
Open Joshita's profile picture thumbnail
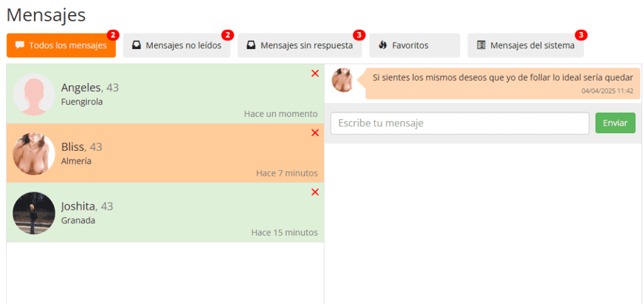[34, 213]
